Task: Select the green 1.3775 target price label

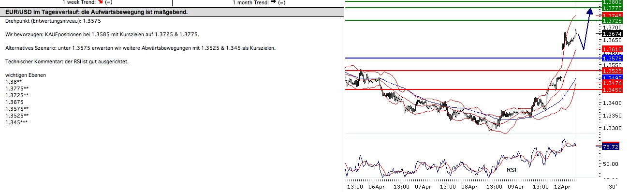Action: click(613, 8)
